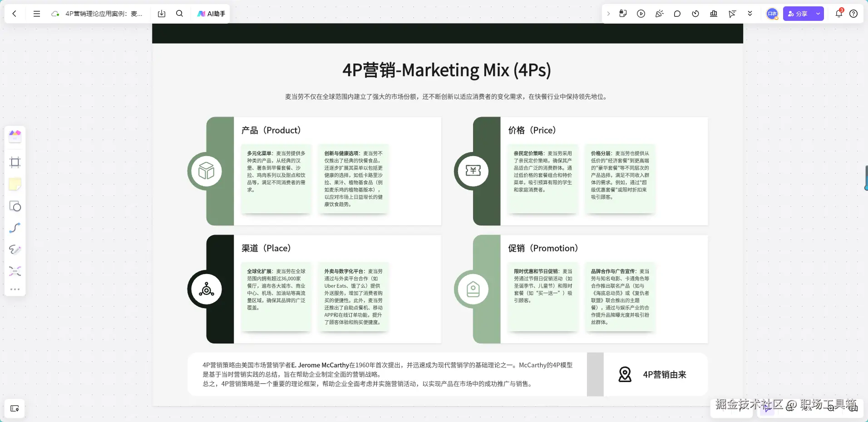Show more tools with three dots

coord(15,289)
